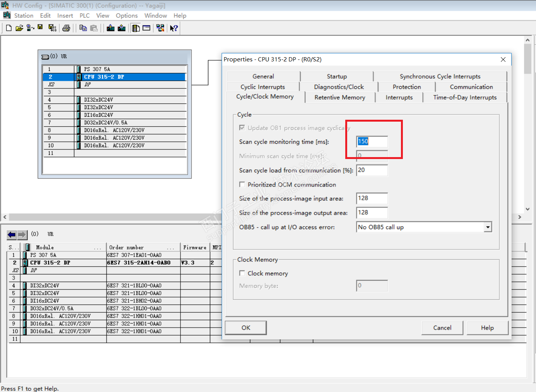The width and height of the screenshot is (536, 392).
Task: Click the OK button
Action: [x=246, y=328]
